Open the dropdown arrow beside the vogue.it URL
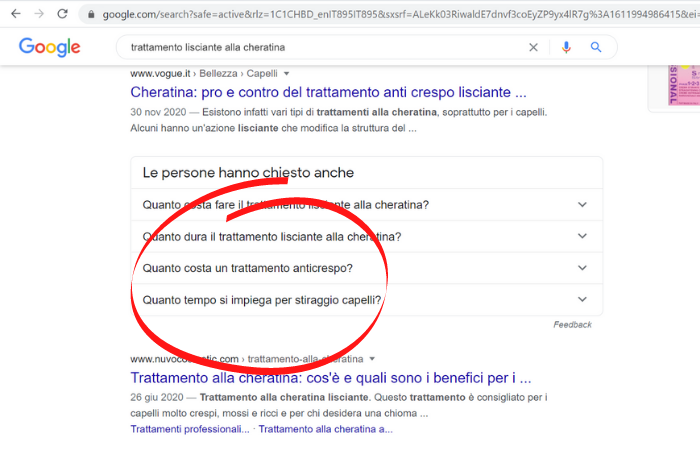 (x=286, y=74)
